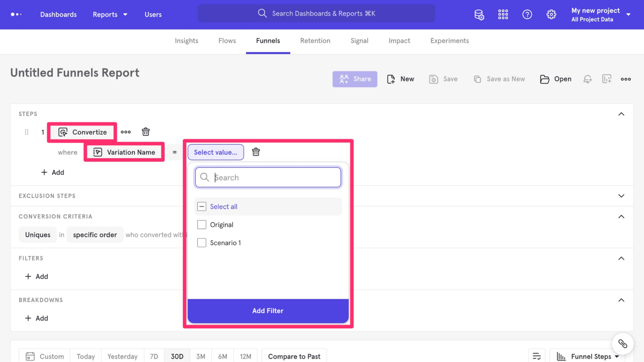
Task: Switch to the Flows tab
Action: (227, 41)
